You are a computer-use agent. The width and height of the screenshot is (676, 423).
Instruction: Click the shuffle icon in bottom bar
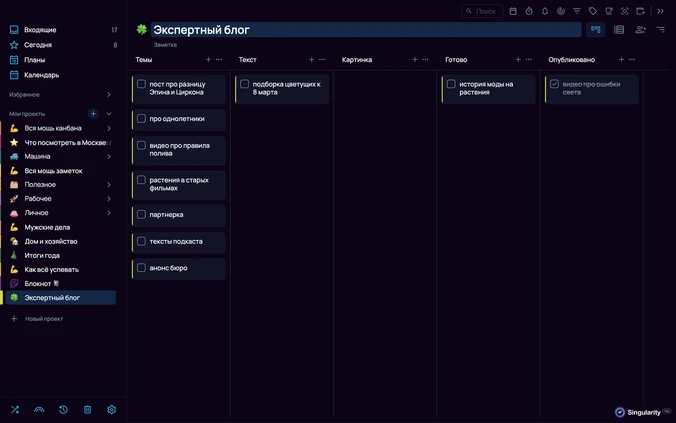(15, 410)
